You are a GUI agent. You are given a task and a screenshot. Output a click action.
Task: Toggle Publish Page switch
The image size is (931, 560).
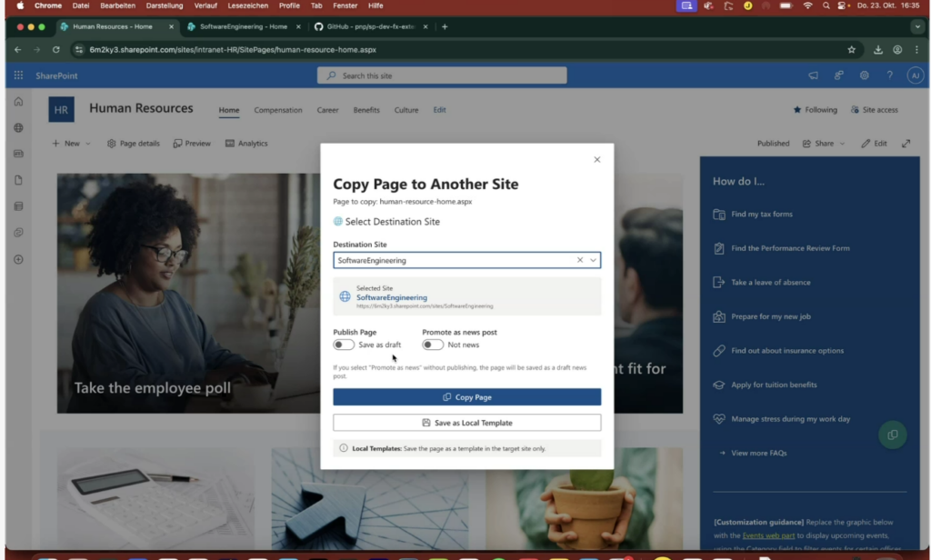pyautogui.click(x=344, y=345)
